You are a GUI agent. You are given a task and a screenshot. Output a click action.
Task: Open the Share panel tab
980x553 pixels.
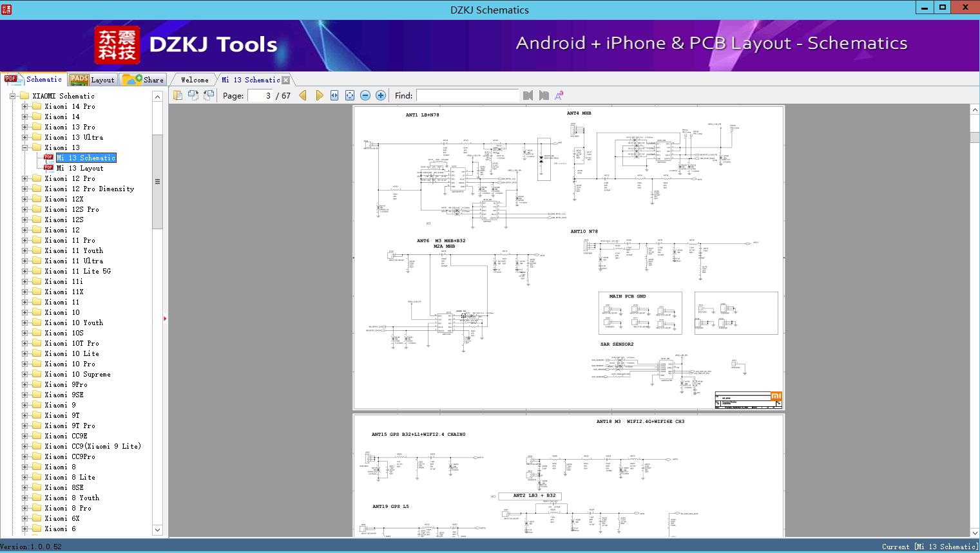point(144,80)
